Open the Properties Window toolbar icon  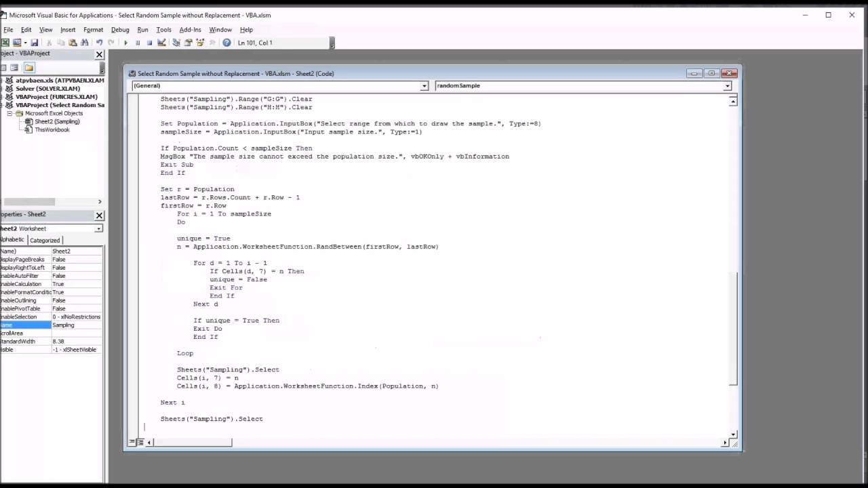188,43
